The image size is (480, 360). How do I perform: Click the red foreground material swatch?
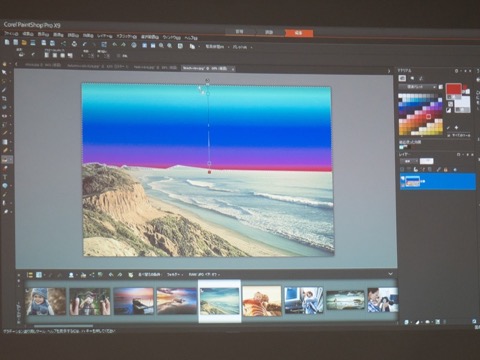point(454,89)
